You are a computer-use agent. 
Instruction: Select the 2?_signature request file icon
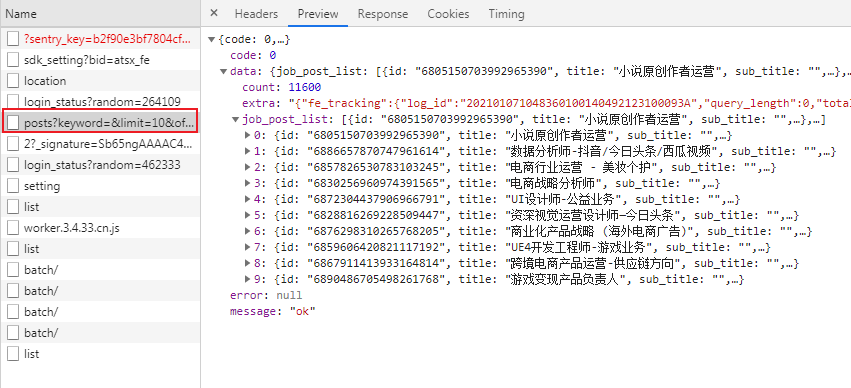(13, 144)
